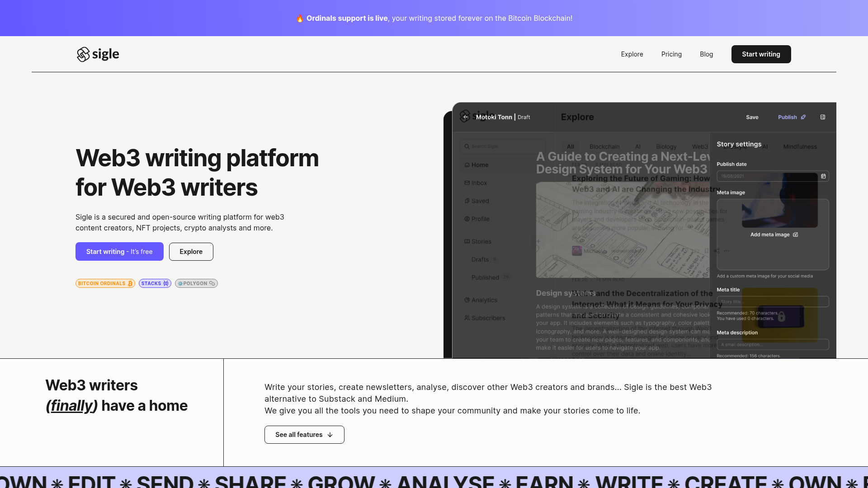The width and height of the screenshot is (868, 488).
Task: Open Analytics in the preview sidebar
Action: (481, 300)
